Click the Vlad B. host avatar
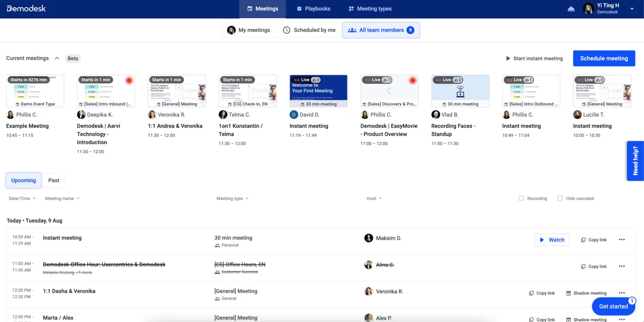The width and height of the screenshot is (644, 322). coord(436,115)
